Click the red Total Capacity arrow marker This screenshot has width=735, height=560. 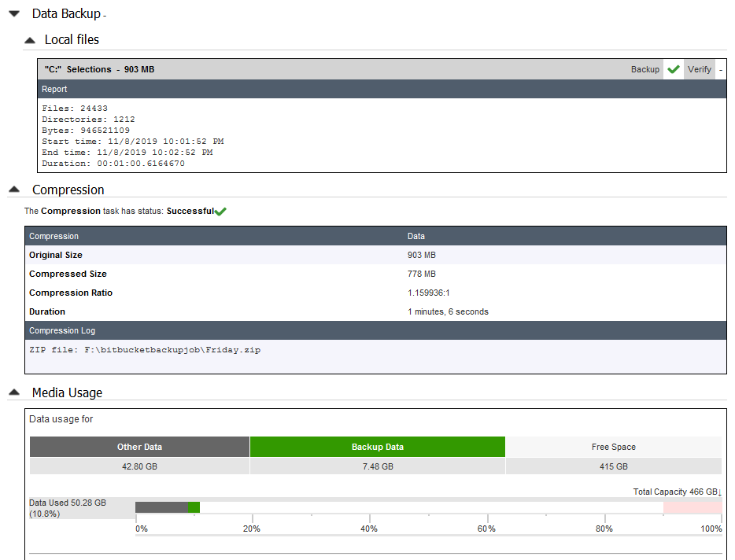click(x=719, y=492)
